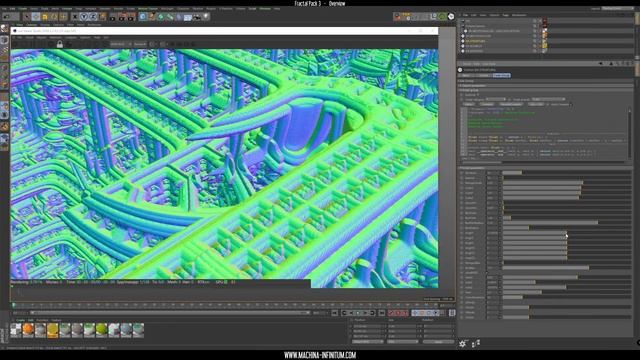Toggle the X axis lock
The height and width of the screenshot is (360, 640).
[x=75, y=17]
